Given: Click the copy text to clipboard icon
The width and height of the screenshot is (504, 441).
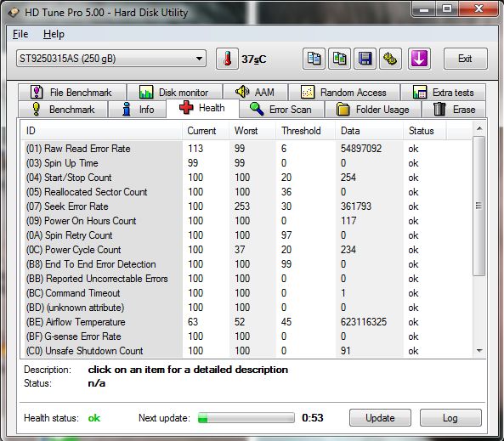Looking at the screenshot, I should [x=314, y=59].
